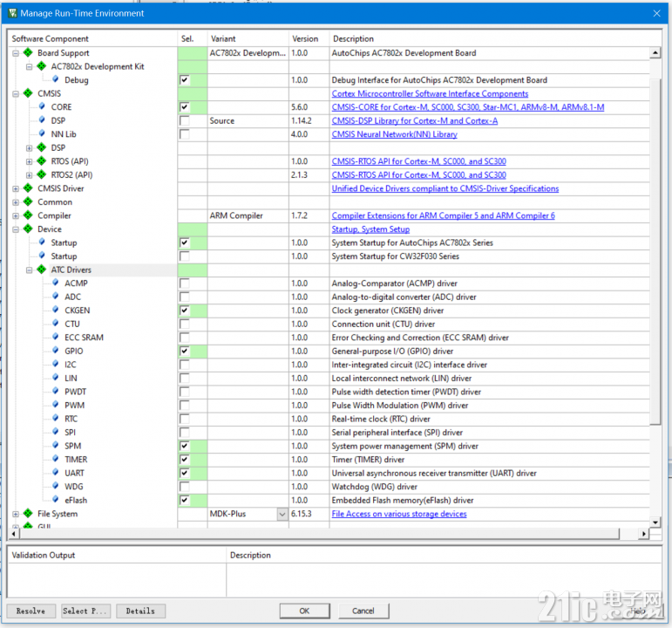Screen dimensions: 672x628
Task: Collapse the CMSIS tree node
Action: tap(16, 93)
